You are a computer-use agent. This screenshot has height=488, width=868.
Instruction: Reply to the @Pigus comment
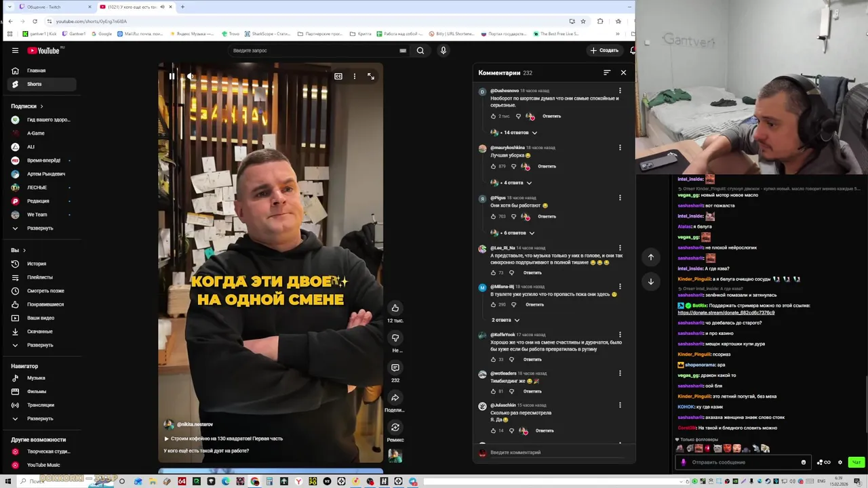click(547, 216)
